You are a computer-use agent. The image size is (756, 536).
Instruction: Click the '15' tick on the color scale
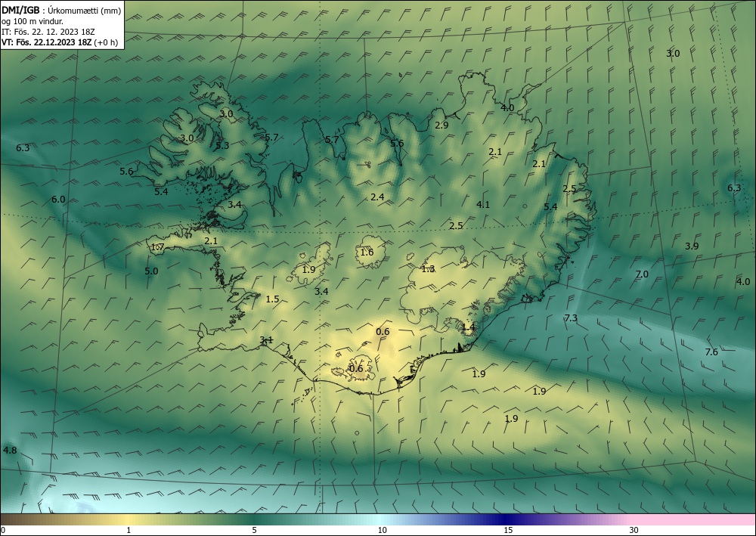click(508, 530)
